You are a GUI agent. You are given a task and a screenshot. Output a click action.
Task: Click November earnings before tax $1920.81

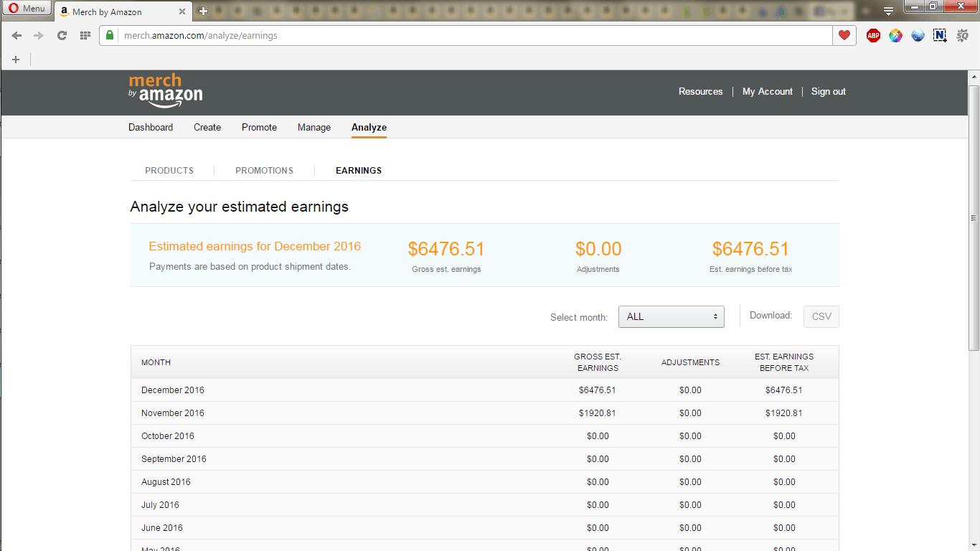pos(784,413)
